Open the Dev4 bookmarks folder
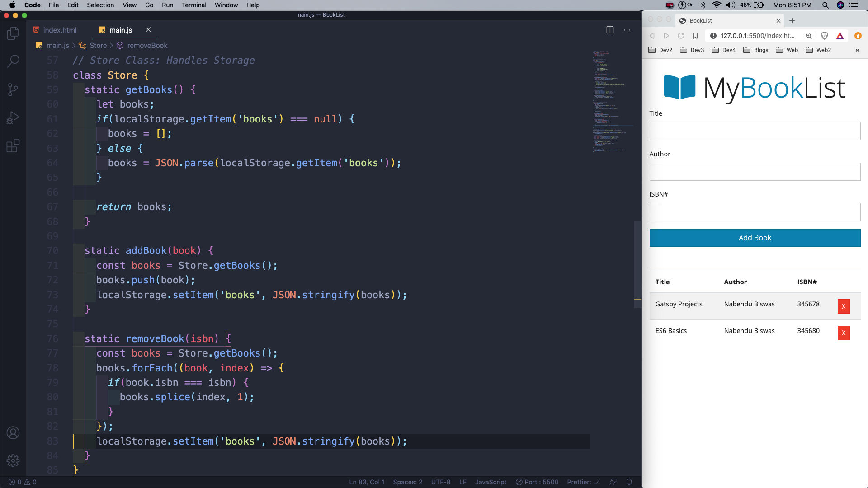Viewport: 868px width, 488px height. (x=724, y=50)
